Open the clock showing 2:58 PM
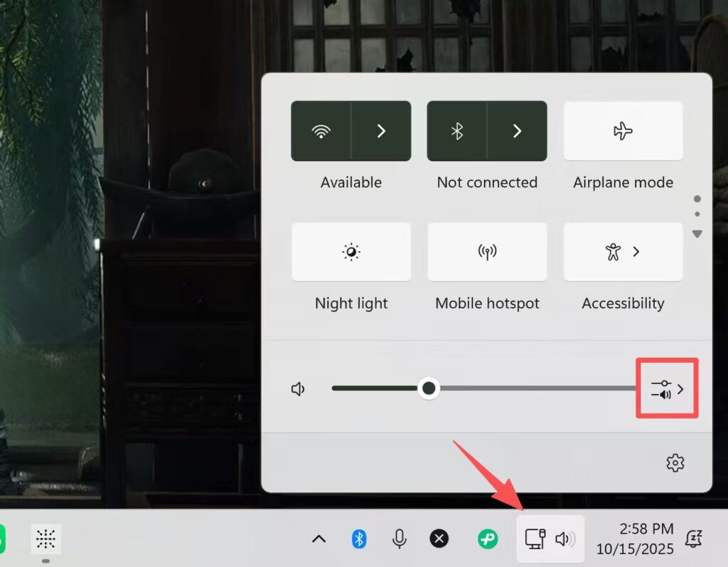 tap(635, 539)
